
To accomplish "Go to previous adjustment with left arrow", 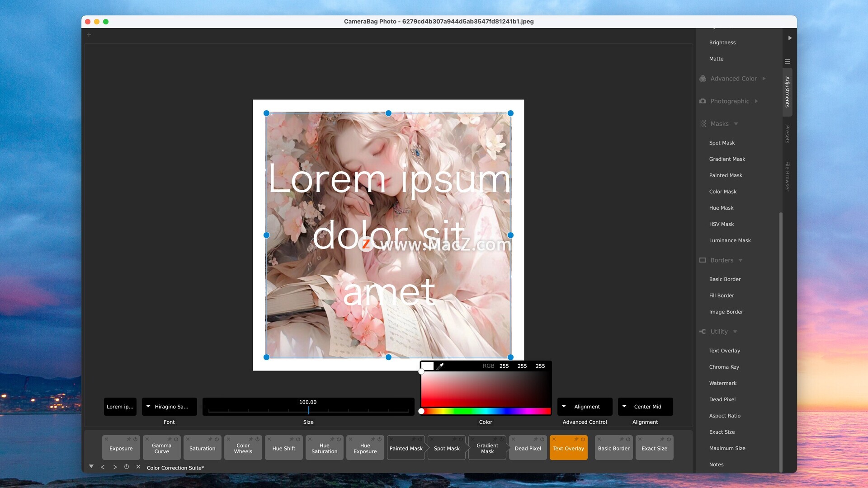I will tap(103, 467).
